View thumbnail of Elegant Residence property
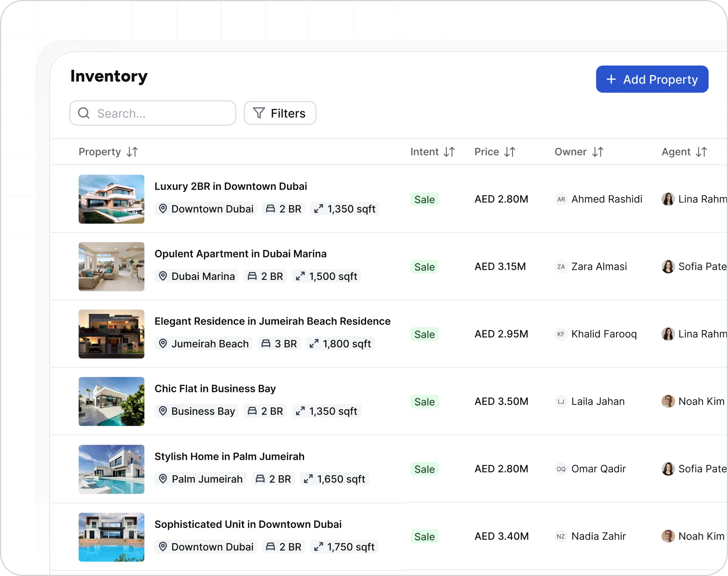728x576 pixels. [112, 334]
